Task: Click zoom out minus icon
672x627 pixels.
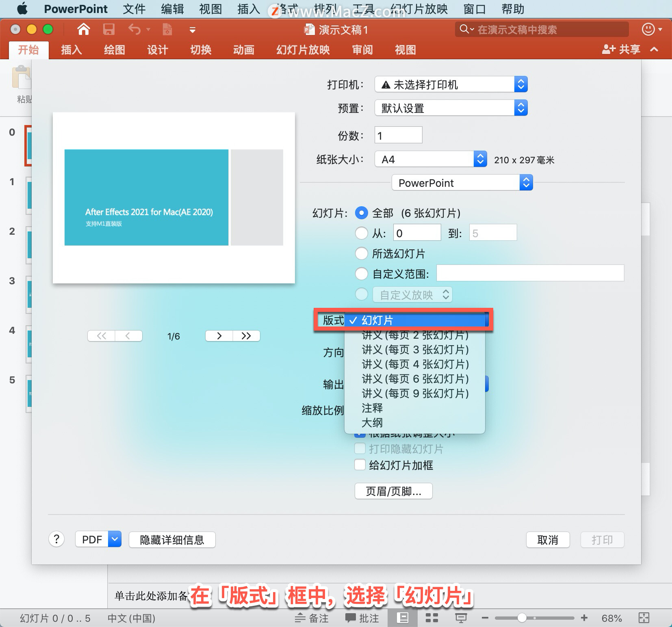Action: pos(485,618)
